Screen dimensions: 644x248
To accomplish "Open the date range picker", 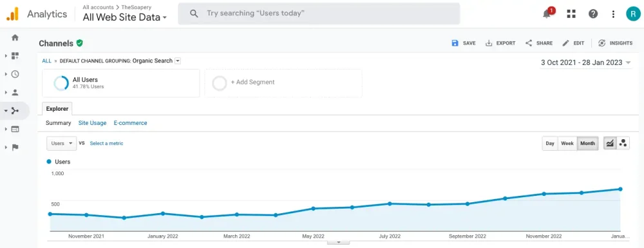I will tap(586, 62).
